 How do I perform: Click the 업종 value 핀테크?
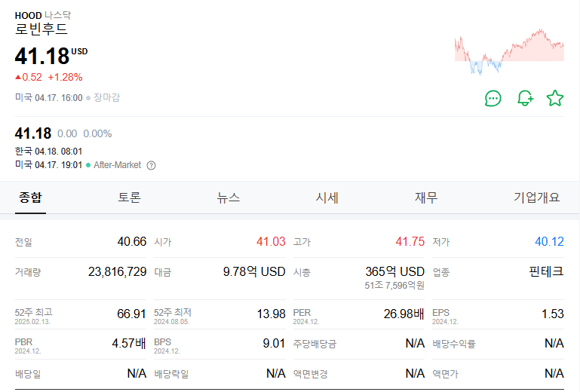click(546, 272)
